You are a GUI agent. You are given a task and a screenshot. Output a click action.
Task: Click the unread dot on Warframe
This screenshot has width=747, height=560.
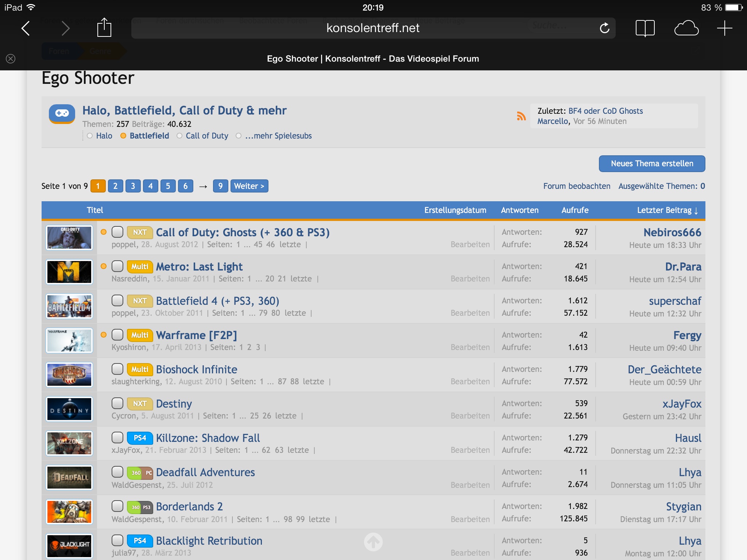click(x=104, y=335)
